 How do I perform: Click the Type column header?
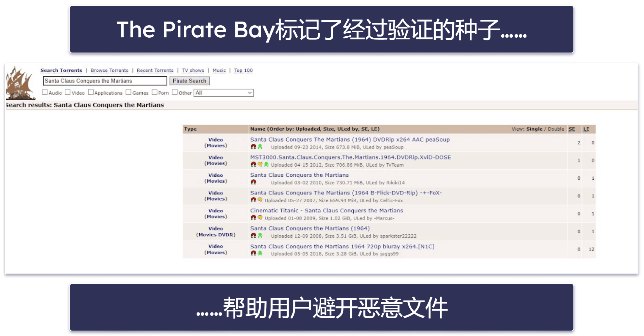tap(191, 129)
